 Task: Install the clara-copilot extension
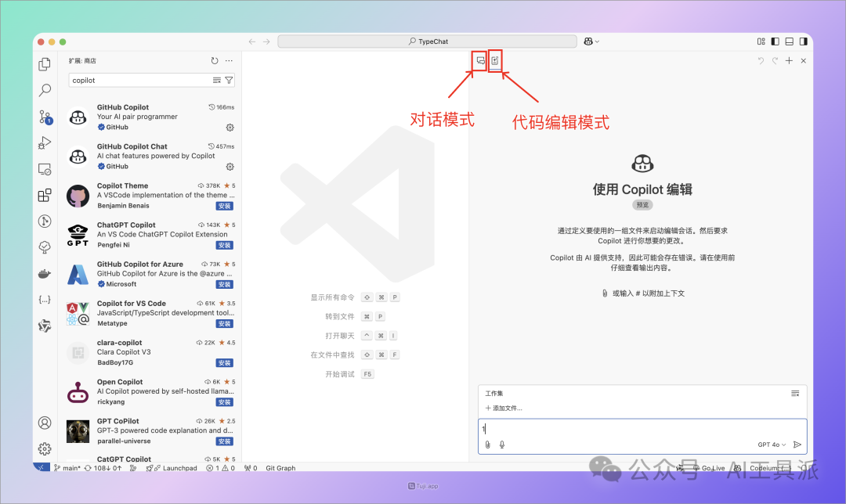(225, 363)
